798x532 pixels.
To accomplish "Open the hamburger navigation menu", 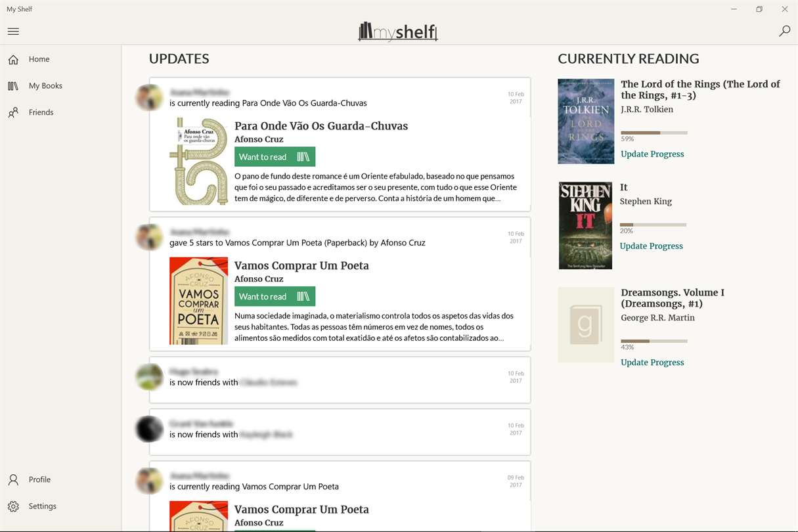I will pyautogui.click(x=13, y=32).
